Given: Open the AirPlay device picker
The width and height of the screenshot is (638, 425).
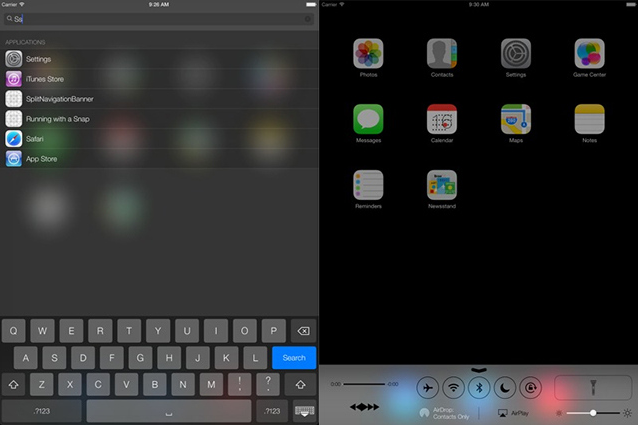Looking at the screenshot, I should point(515,412).
